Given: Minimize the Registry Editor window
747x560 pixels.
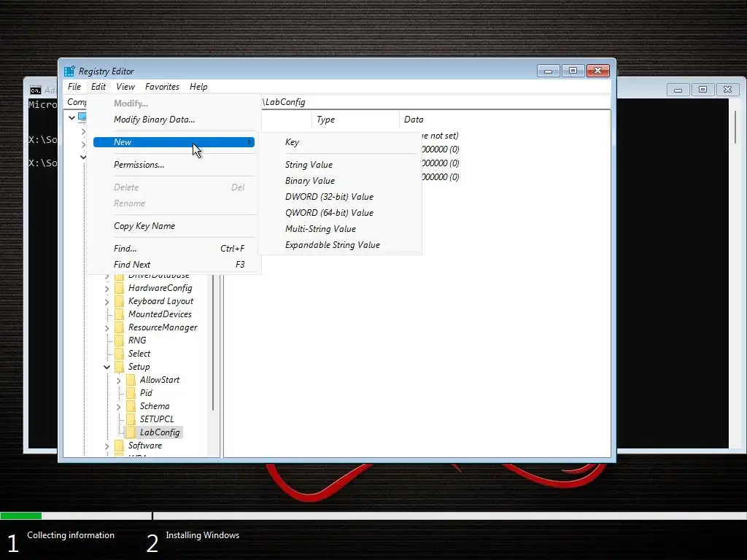Looking at the screenshot, I should [x=549, y=71].
